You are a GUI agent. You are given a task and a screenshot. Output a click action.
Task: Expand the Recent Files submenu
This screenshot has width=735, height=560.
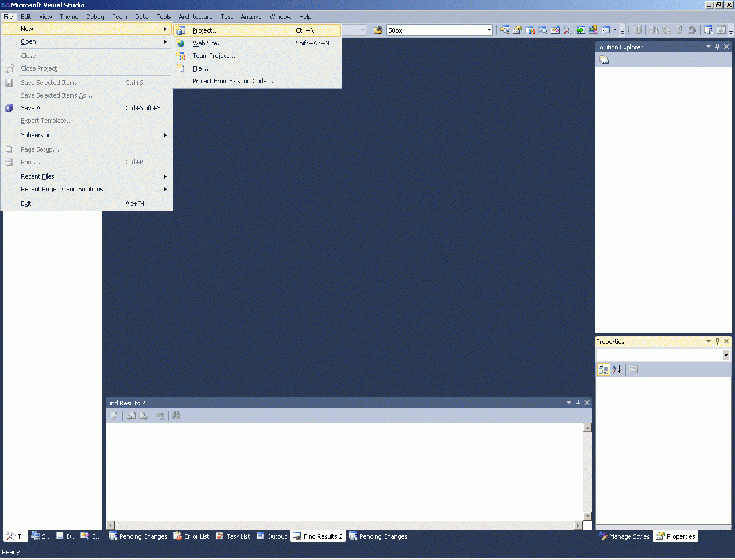[x=87, y=176]
